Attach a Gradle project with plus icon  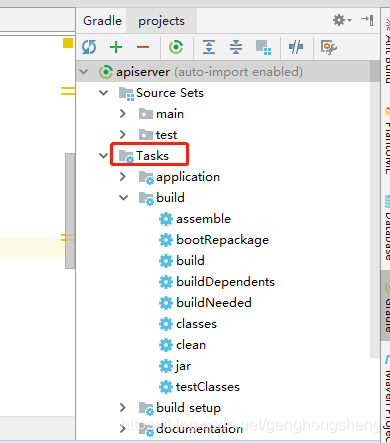116,47
